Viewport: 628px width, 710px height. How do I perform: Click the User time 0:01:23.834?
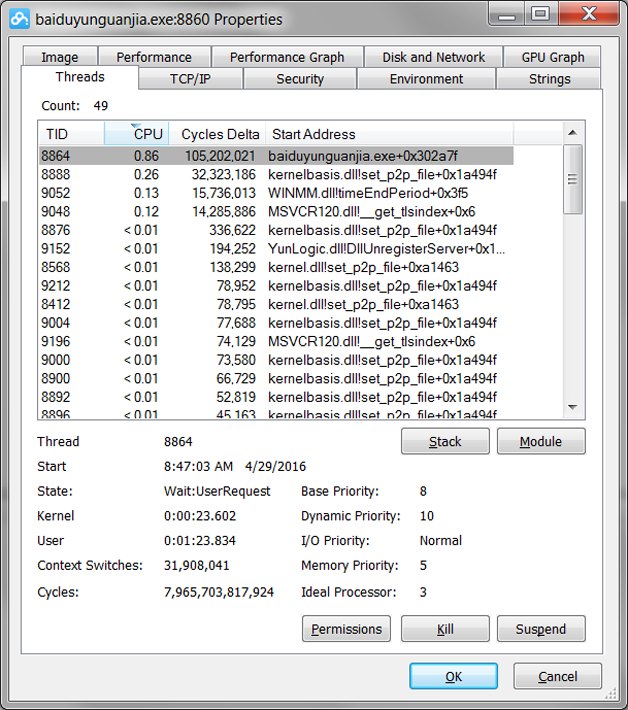coord(200,541)
